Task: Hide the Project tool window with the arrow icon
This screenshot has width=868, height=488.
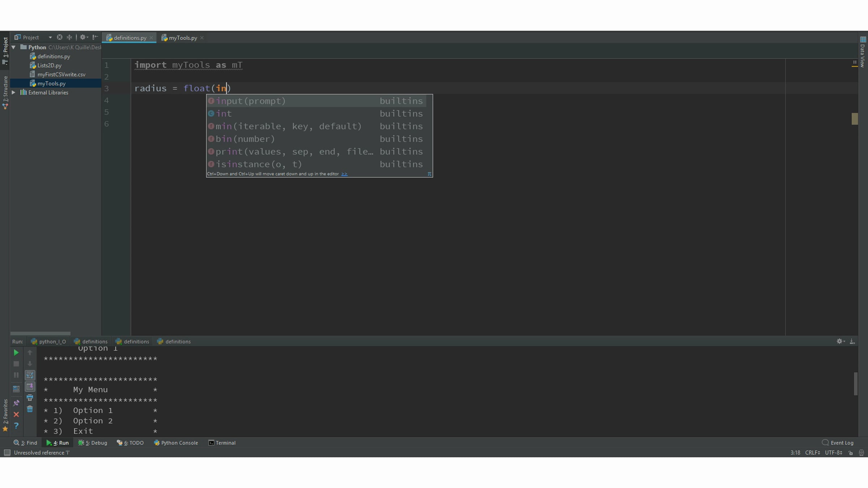Action: (x=95, y=37)
